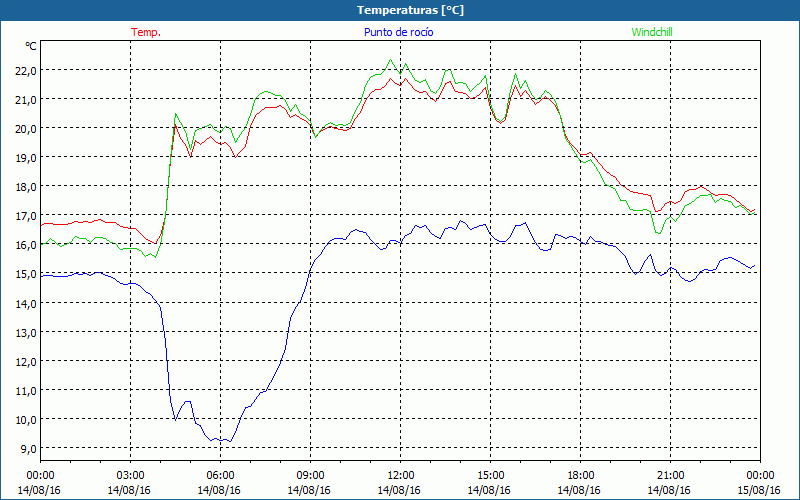Click the 17,0 y-axis label
Image resolution: width=800 pixels, height=500 pixels.
click(26, 216)
